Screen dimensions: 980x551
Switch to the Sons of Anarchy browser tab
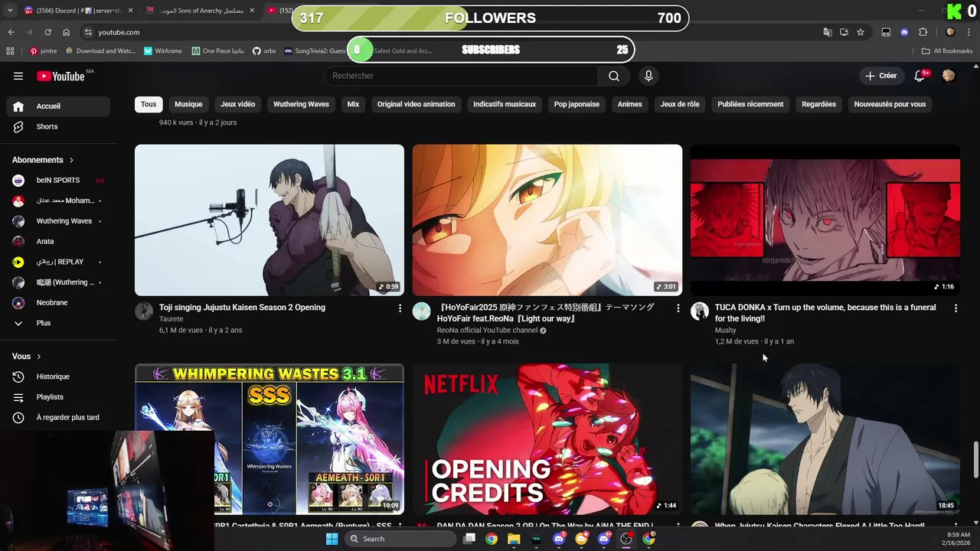(x=201, y=11)
